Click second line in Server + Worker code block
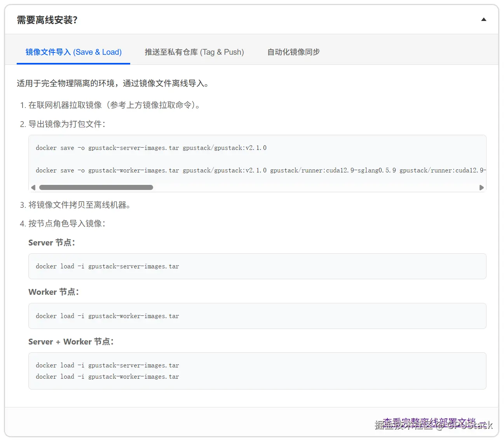 tap(107, 376)
